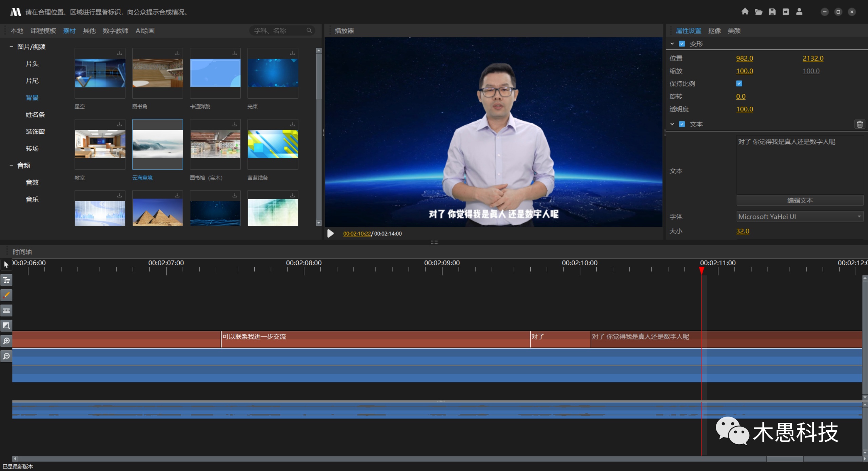Play the video in the player
Image resolution: width=868 pixels, height=471 pixels.
331,233
